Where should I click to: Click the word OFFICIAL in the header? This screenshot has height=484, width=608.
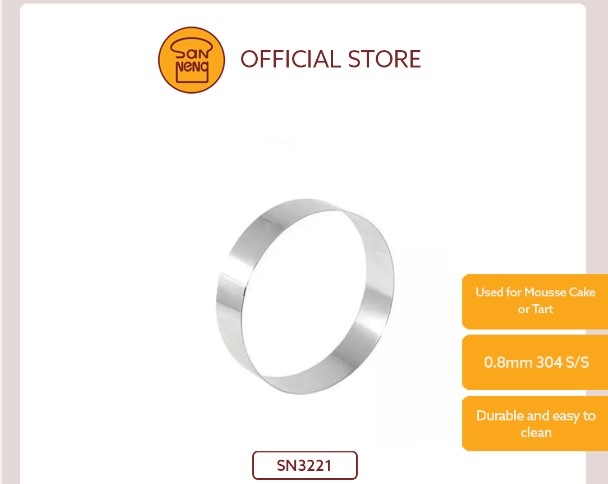290,59
